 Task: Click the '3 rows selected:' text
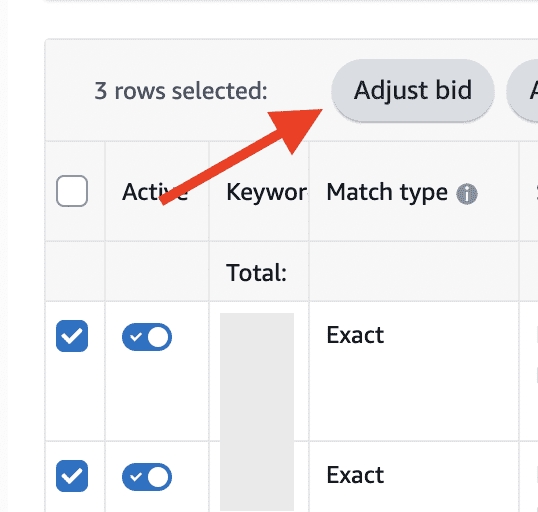point(181,91)
